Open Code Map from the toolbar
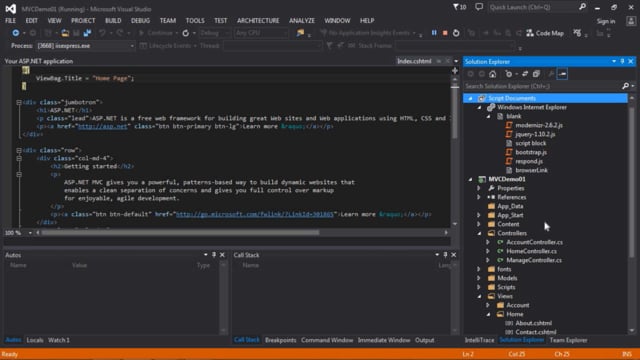The image size is (640, 360). (x=545, y=33)
